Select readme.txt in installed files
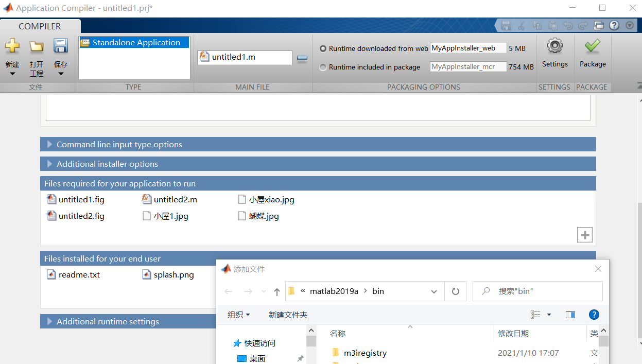Screen dimensions: 642x364 74,274
